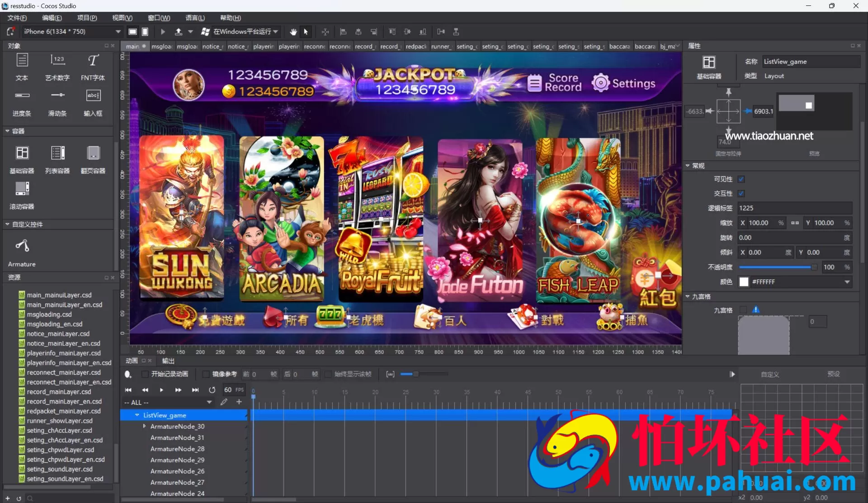Click the 逻辑标签 field showing 1225
Viewport: 868px width, 503px height.
[795, 208]
